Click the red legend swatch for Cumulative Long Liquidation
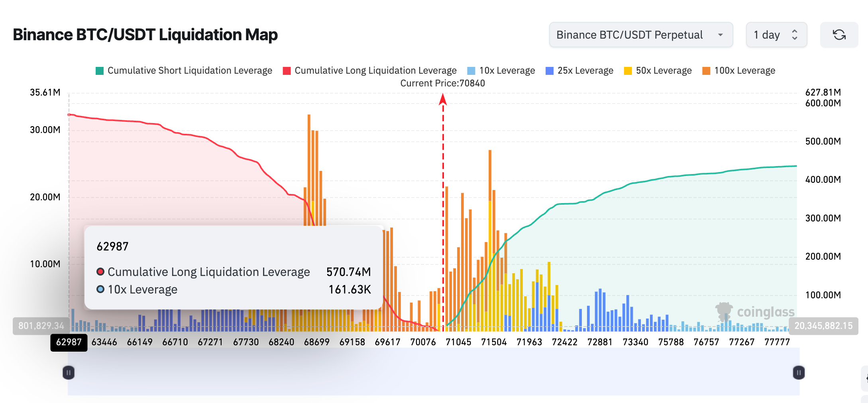The width and height of the screenshot is (868, 403). pos(287,70)
